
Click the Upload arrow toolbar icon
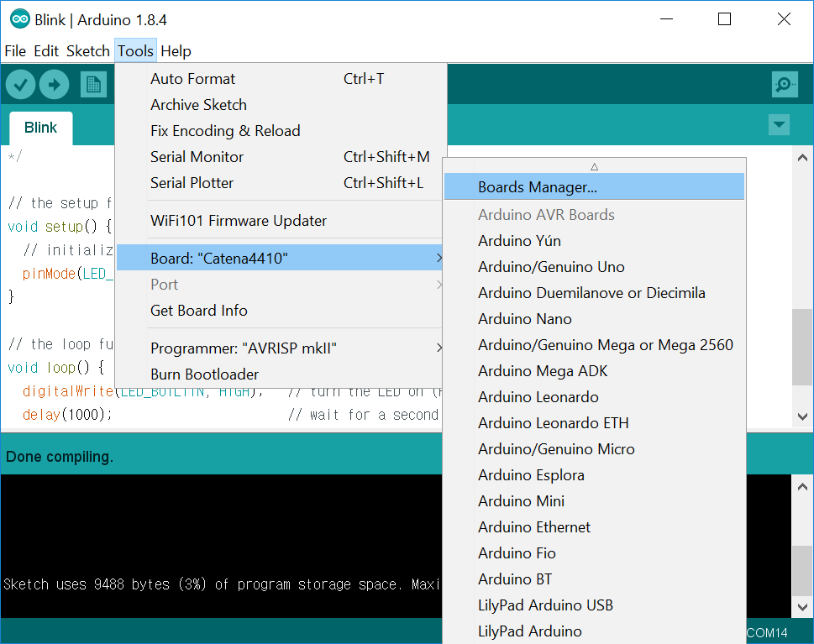tap(55, 84)
